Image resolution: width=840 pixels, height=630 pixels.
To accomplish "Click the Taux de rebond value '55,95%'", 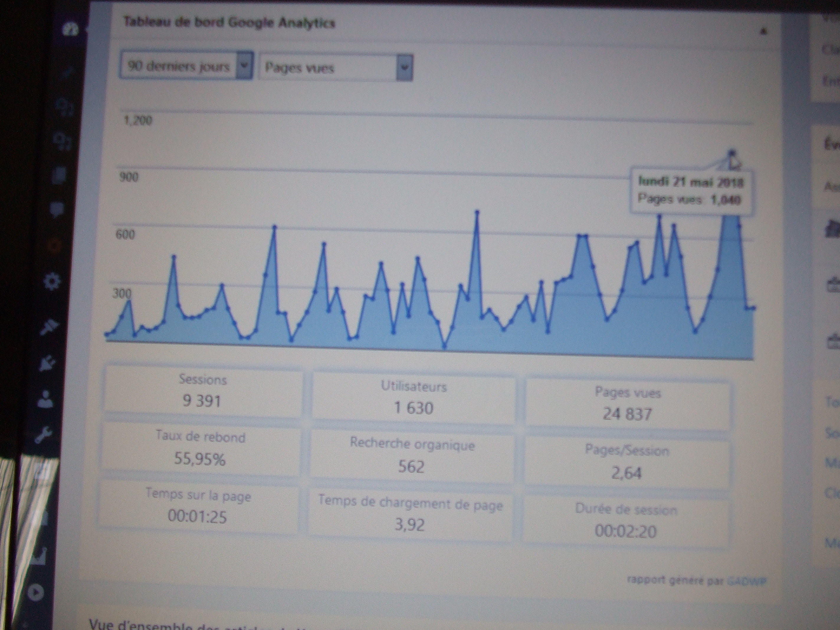I will [200, 459].
